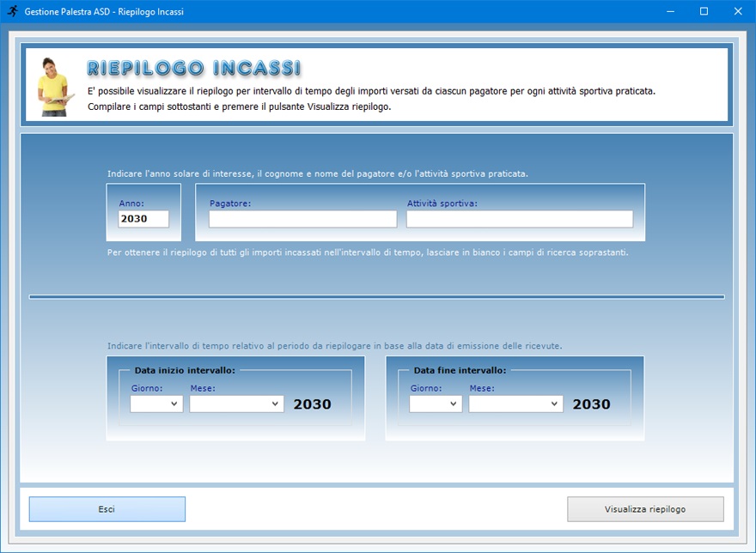Click the Pagatore text field
This screenshot has width=756, height=553.
tap(302, 219)
